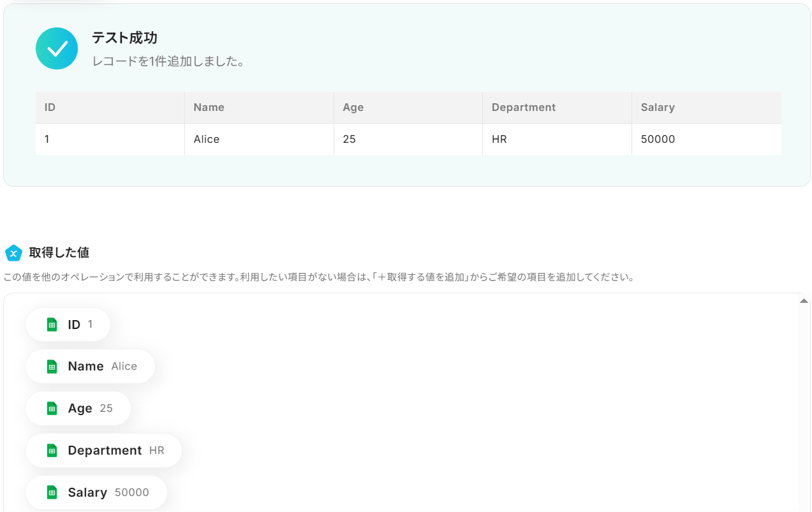This screenshot has height=512, width=812.
Task: Click the Alice cell in the result table
Action: coord(206,139)
